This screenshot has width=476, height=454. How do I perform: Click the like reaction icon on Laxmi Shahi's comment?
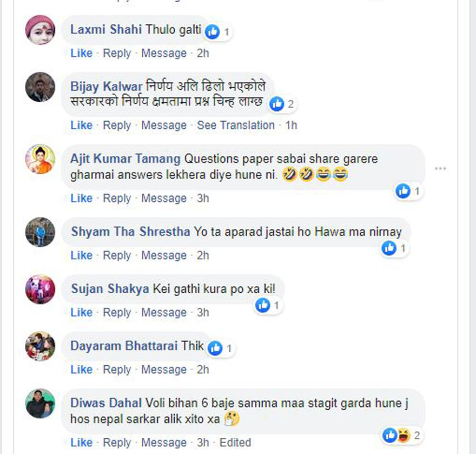click(x=213, y=32)
